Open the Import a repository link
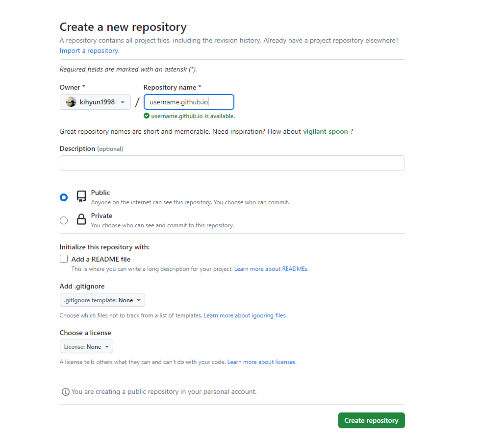 click(89, 51)
